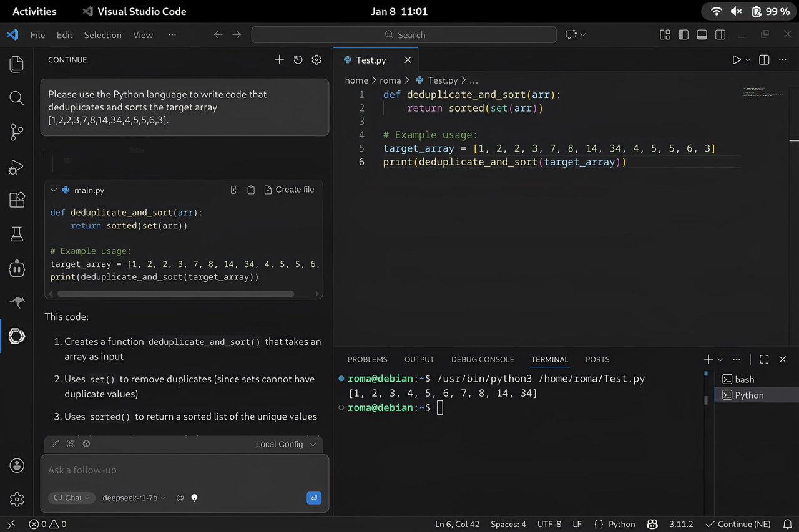The height and width of the screenshot is (532, 799).
Task: Run the Python file with play button
Action: 737,60
